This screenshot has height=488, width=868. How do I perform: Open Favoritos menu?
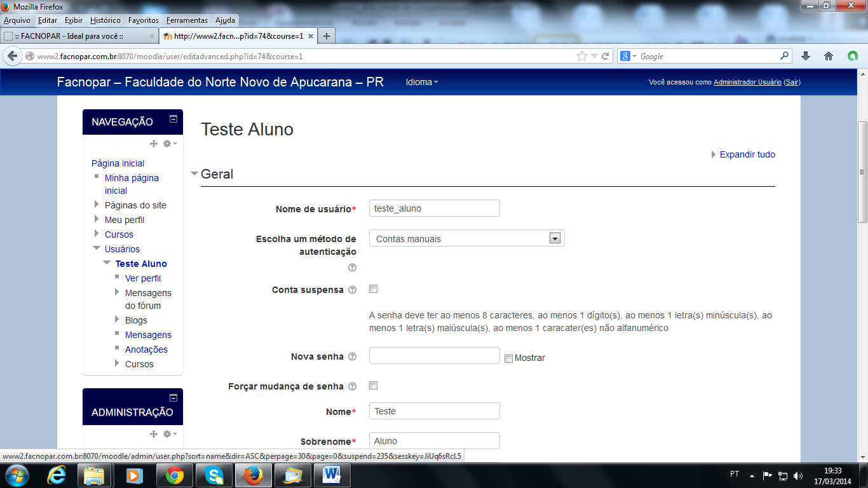coord(144,20)
